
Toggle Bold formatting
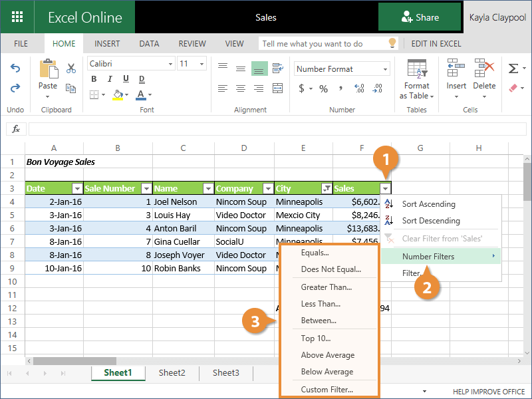(94, 79)
